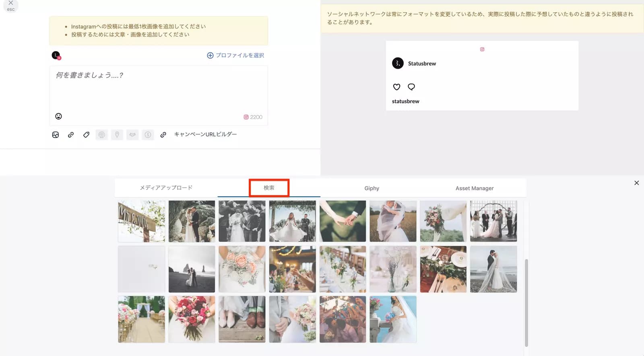Type in the 何を書きましょう text field
This screenshot has height=356, width=644.
[x=158, y=88]
